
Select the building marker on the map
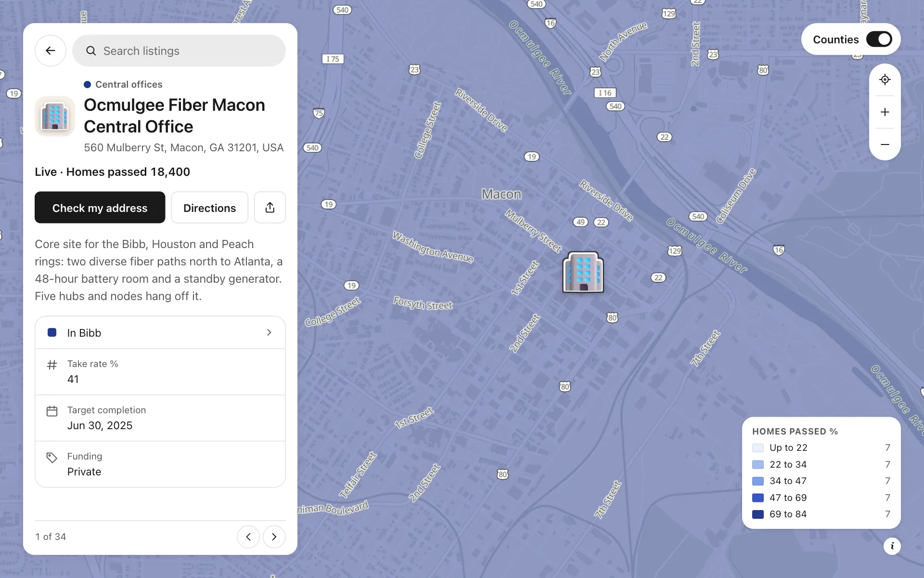(583, 272)
